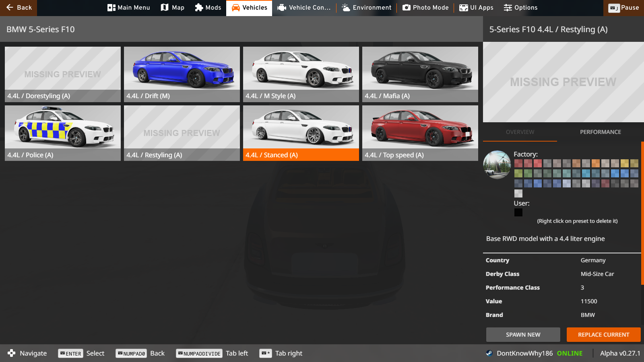
Task: Click the large Missing Preview image
Action: [563, 82]
